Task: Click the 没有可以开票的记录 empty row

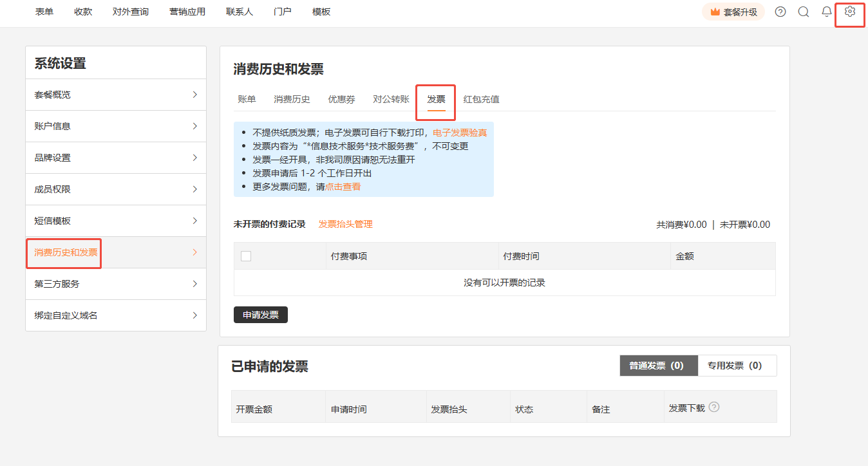Action: pos(505,283)
